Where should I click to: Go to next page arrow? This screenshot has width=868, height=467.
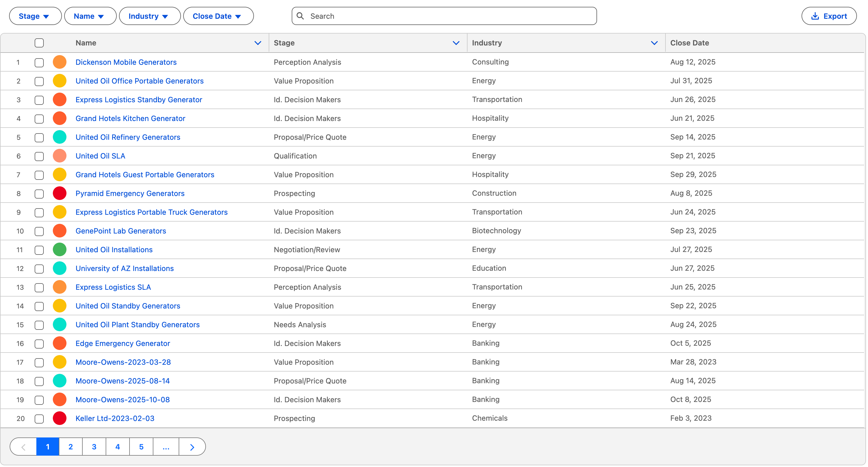[192, 447]
